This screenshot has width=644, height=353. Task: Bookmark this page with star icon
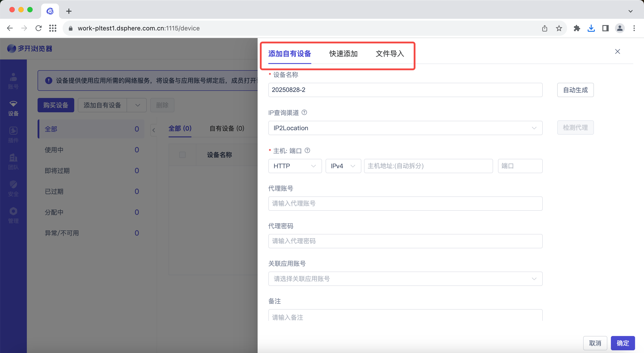559,28
